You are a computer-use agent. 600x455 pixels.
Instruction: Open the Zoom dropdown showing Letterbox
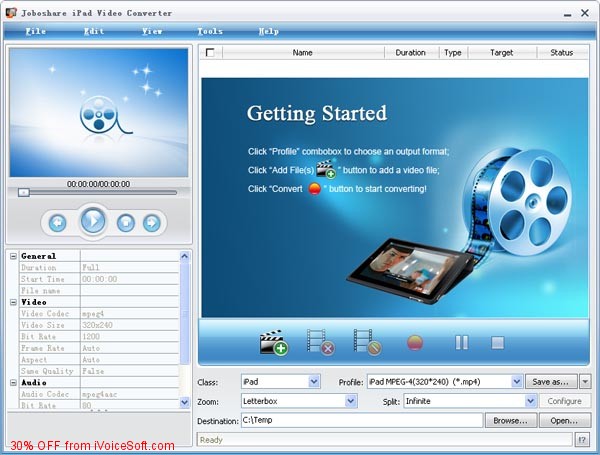pyautogui.click(x=351, y=401)
